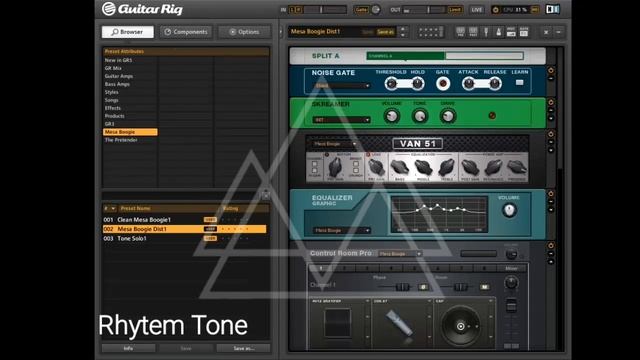Toggle the Tuner icon in toolbar

[486, 32]
